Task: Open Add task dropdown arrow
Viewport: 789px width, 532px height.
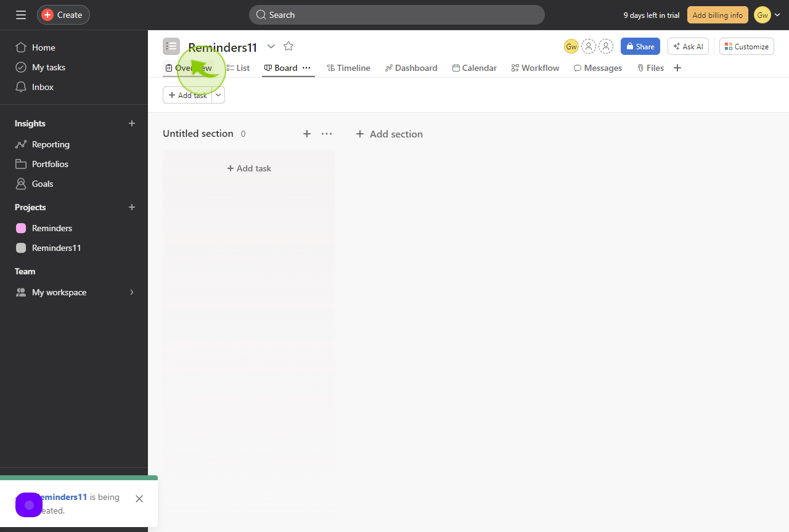Action: point(218,95)
